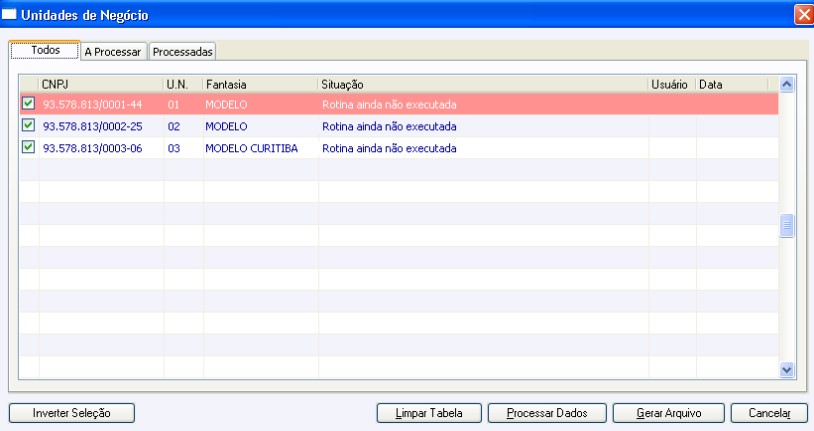Click the Situação column header

(x=483, y=84)
